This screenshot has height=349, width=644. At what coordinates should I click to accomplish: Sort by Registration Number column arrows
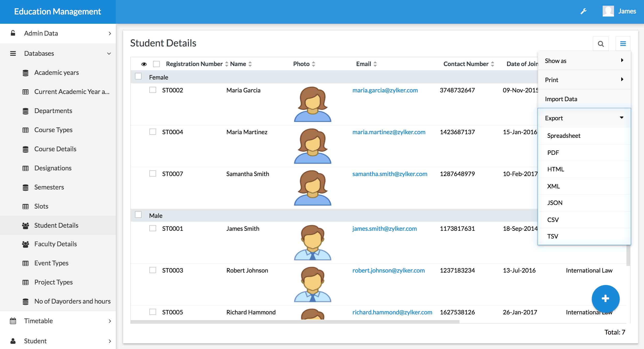227,64
